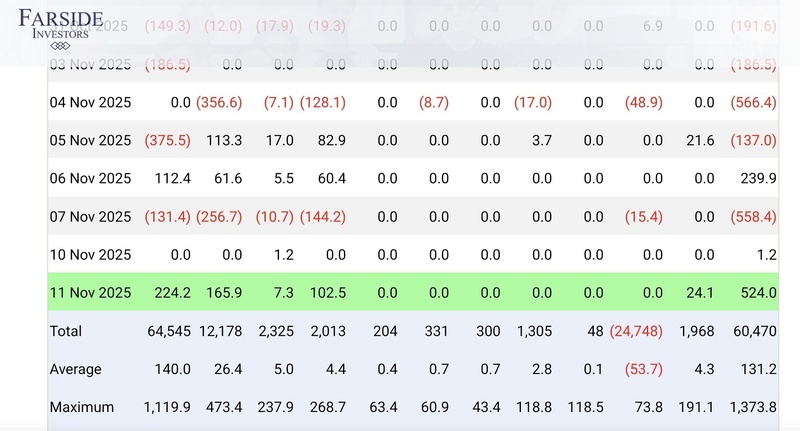Click the (48.9) value
800x431 pixels.
643,103
